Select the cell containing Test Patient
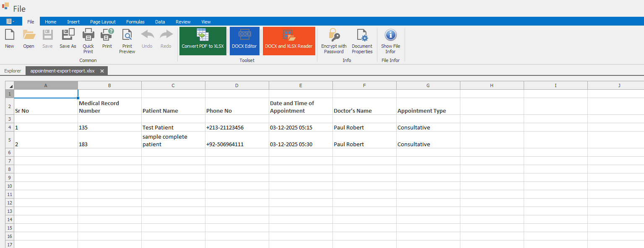Screen dimensions: 644x248 click(173, 127)
